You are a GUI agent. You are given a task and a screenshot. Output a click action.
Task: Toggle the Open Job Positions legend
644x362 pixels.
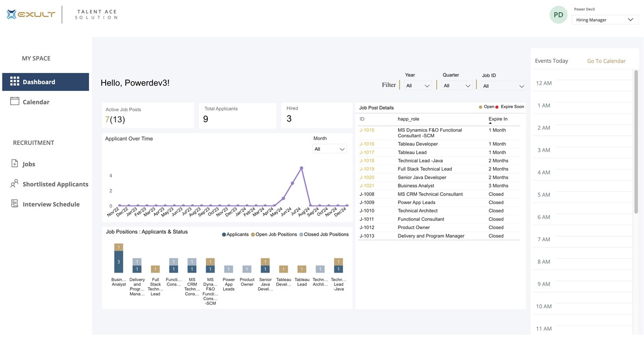pos(253,234)
